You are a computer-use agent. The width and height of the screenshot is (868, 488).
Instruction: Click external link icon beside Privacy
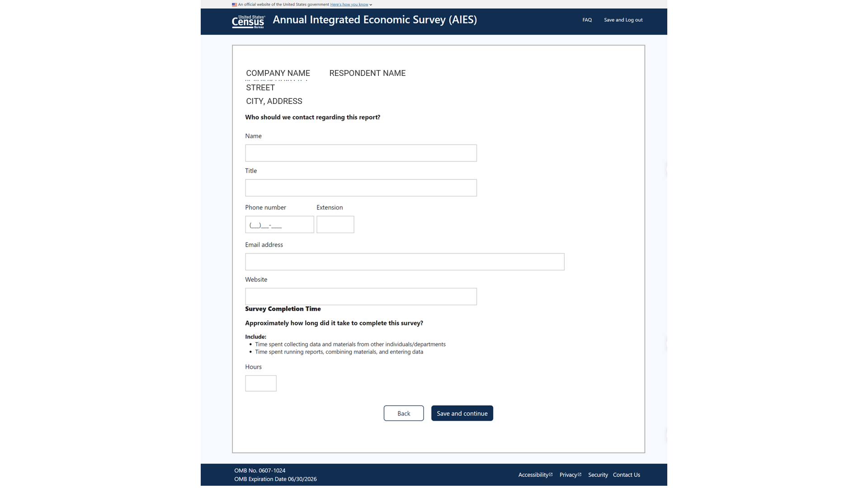580,474
